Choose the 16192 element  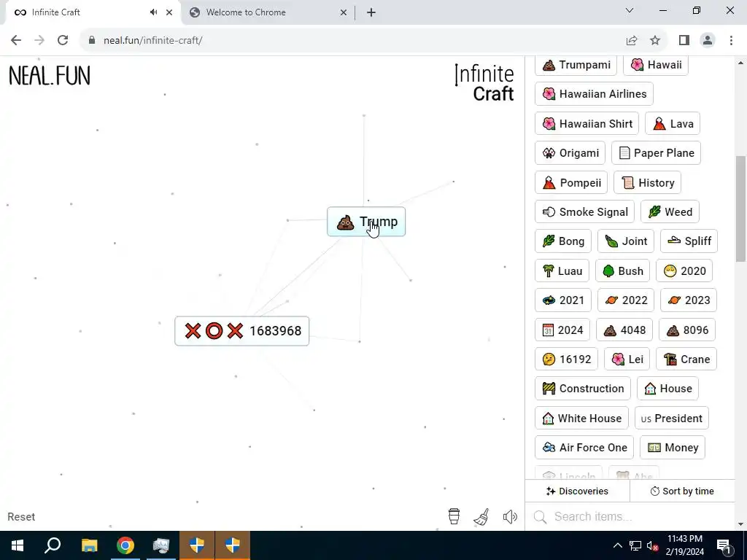[566, 359]
